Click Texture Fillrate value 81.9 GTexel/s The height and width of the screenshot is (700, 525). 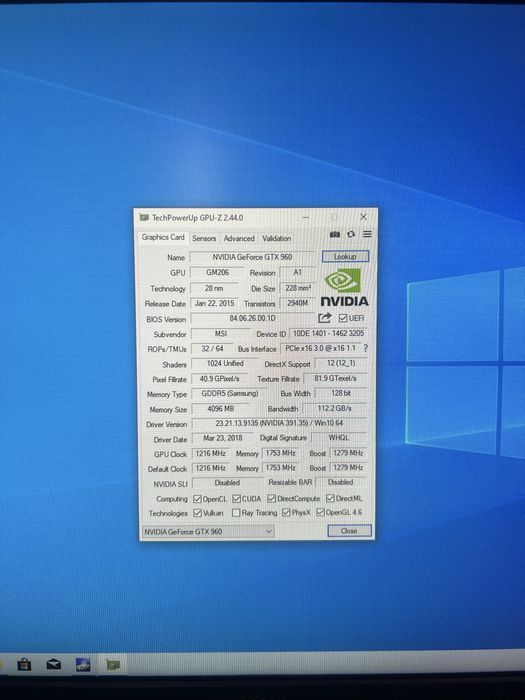click(335, 378)
